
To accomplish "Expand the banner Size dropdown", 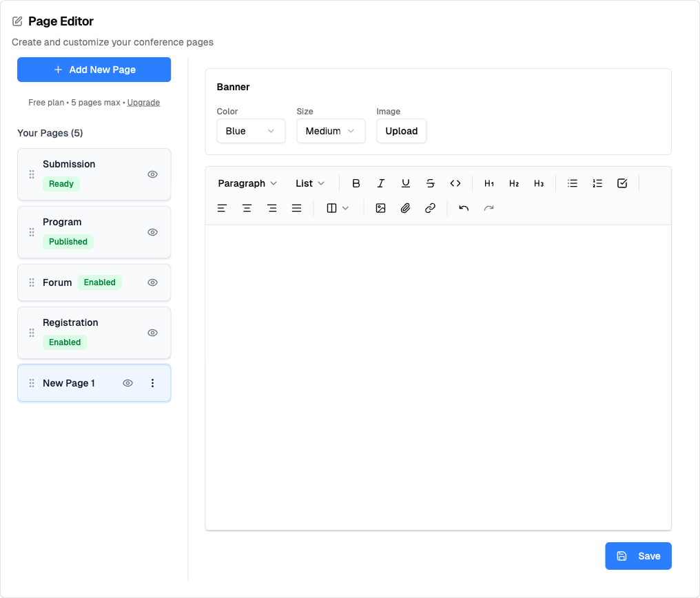I will click(331, 131).
